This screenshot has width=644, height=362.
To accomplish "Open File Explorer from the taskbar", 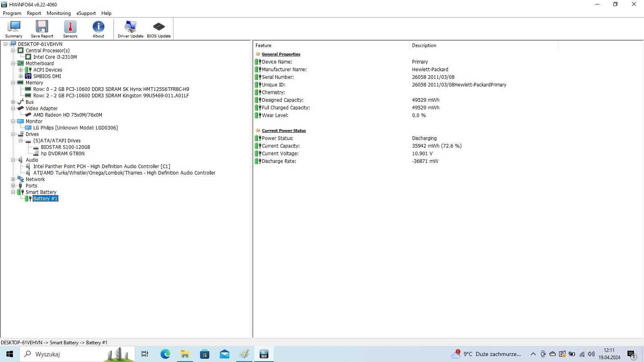I will point(185,354).
